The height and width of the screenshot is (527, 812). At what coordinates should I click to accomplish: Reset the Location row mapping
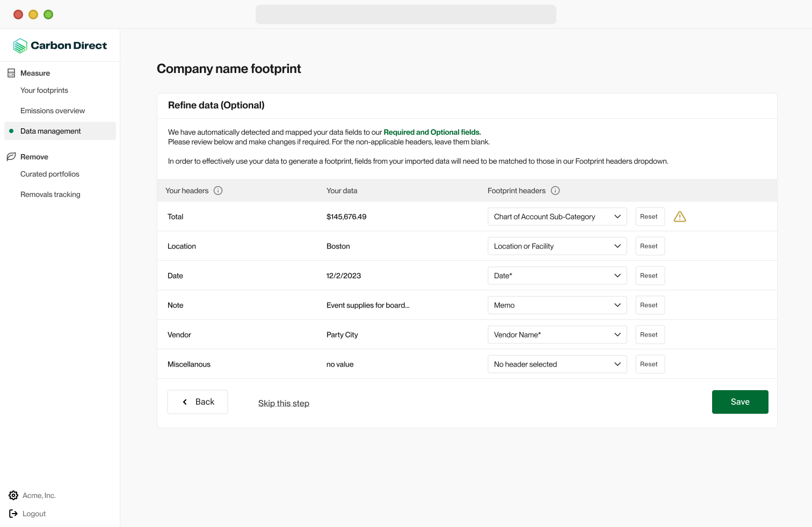pyautogui.click(x=650, y=246)
